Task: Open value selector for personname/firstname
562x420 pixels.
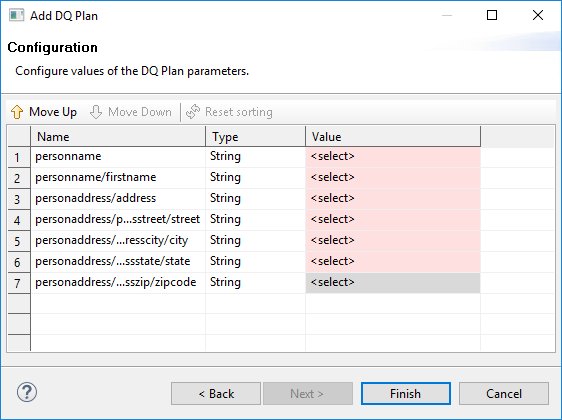Action: click(x=393, y=177)
